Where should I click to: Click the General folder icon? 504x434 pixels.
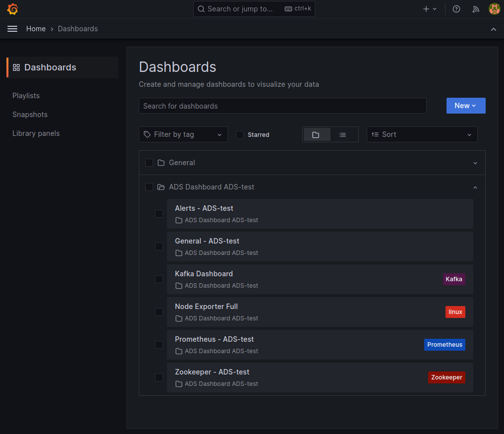pyautogui.click(x=161, y=163)
